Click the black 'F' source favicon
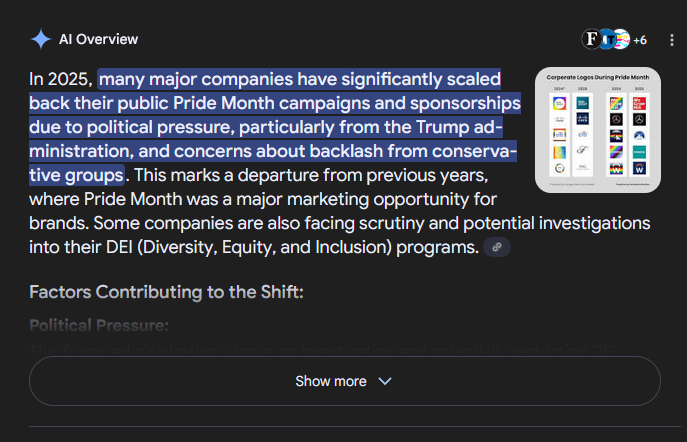This screenshot has height=442, width=687. tap(591, 39)
